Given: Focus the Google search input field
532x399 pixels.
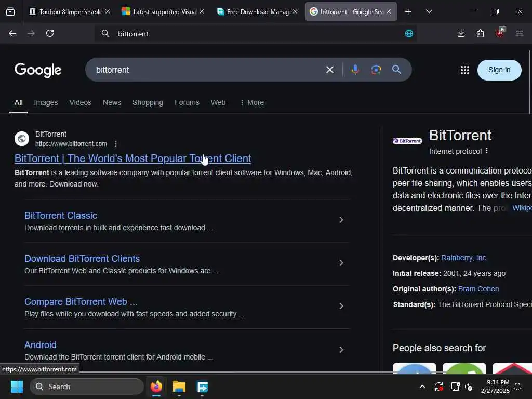Looking at the screenshot, I should (207, 70).
